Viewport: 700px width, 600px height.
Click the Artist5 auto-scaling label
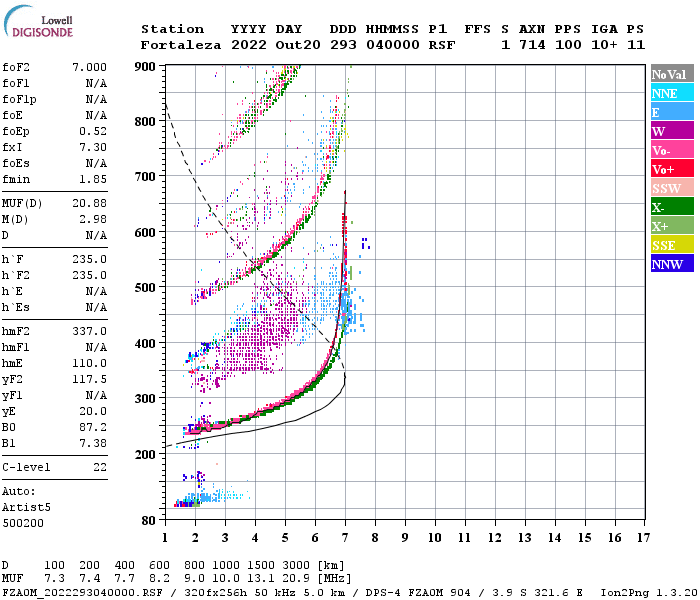[x=26, y=508]
